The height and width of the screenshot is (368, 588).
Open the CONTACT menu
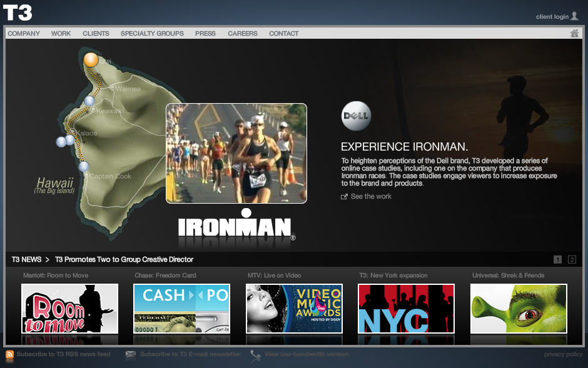click(x=284, y=33)
